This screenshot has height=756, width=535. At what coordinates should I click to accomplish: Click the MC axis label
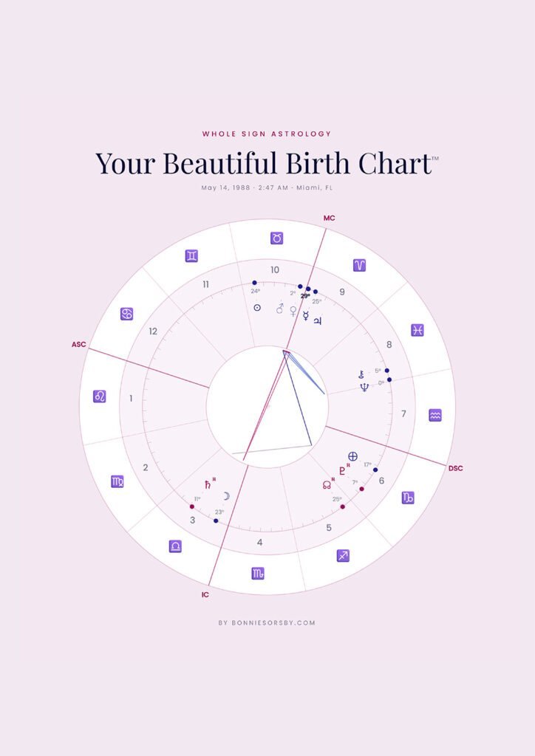pos(330,218)
